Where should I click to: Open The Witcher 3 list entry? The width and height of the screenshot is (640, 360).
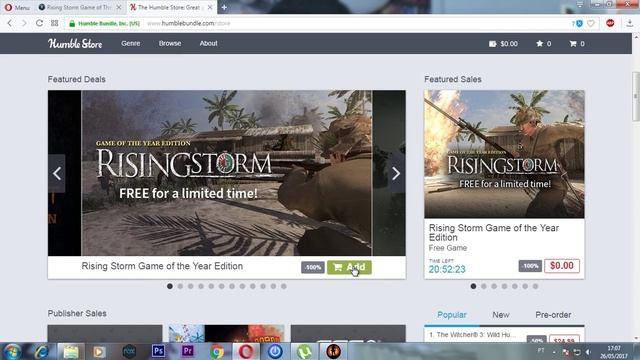pos(473,335)
